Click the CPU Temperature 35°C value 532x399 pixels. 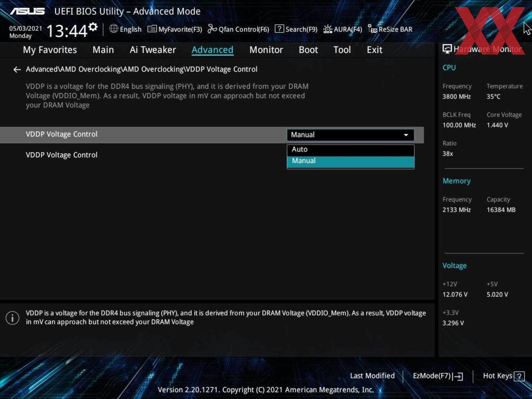[x=493, y=97]
